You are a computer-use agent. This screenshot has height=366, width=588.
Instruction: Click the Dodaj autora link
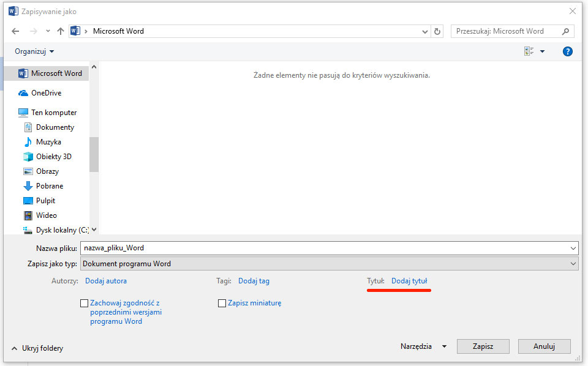pyautogui.click(x=106, y=281)
